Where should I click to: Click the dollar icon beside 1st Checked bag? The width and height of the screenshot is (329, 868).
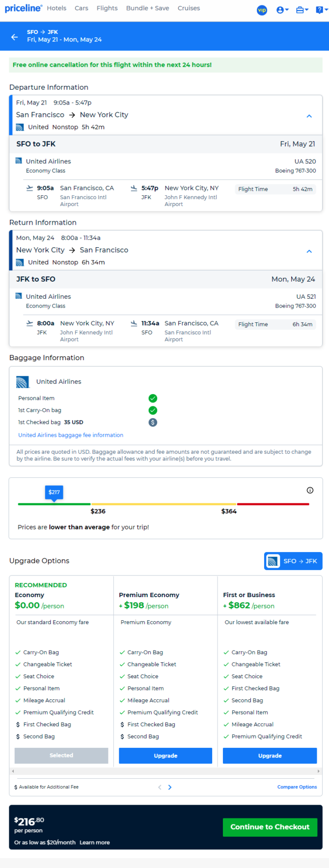[153, 422]
